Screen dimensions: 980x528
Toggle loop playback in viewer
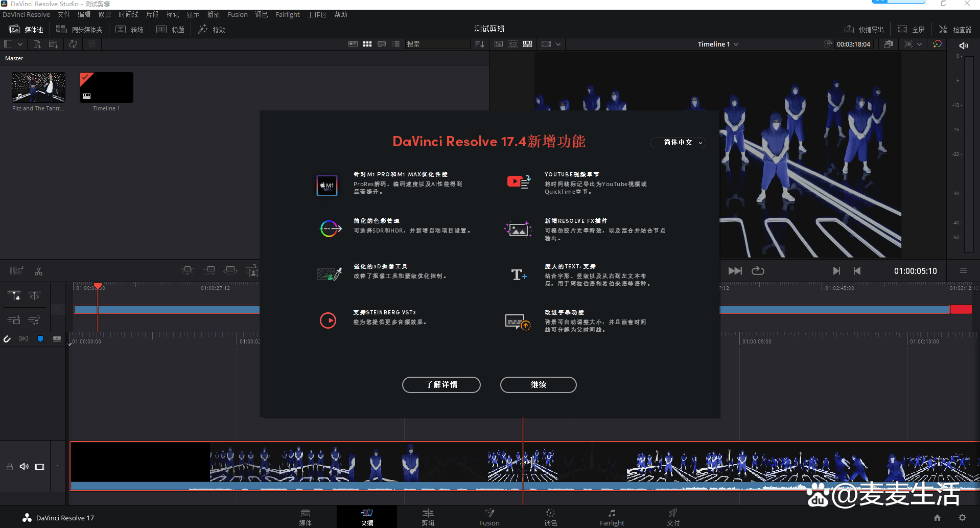(x=758, y=271)
